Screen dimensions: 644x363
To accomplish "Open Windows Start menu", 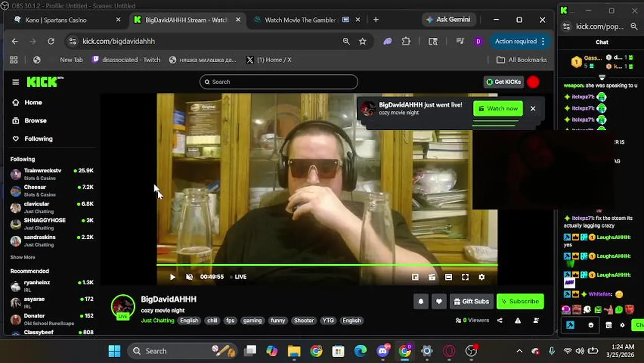I will [x=114, y=351].
